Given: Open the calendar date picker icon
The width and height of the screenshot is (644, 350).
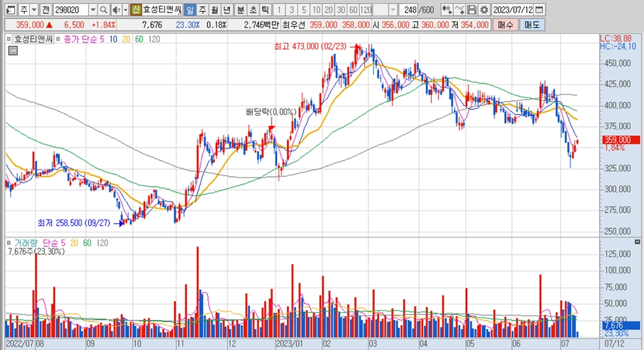Looking at the screenshot, I should tap(540, 10).
